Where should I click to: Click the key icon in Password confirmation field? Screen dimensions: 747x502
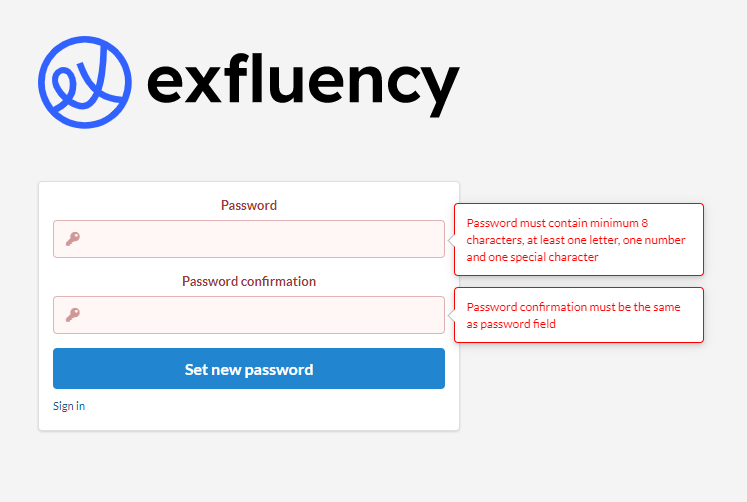[73, 314]
